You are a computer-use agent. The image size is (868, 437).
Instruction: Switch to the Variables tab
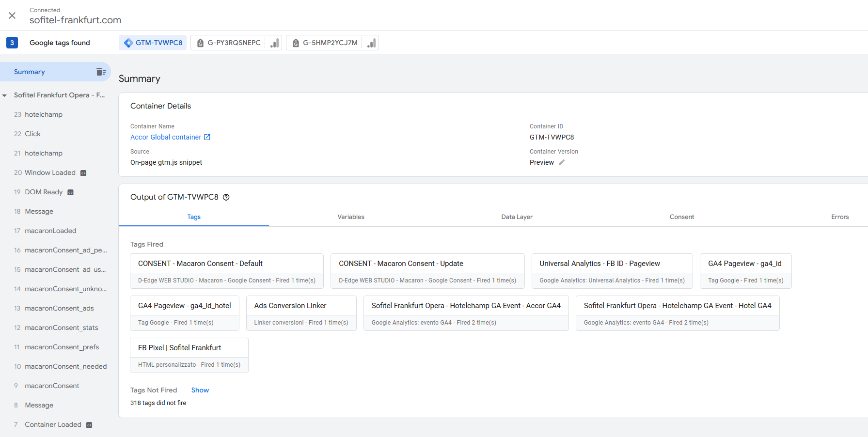click(351, 217)
